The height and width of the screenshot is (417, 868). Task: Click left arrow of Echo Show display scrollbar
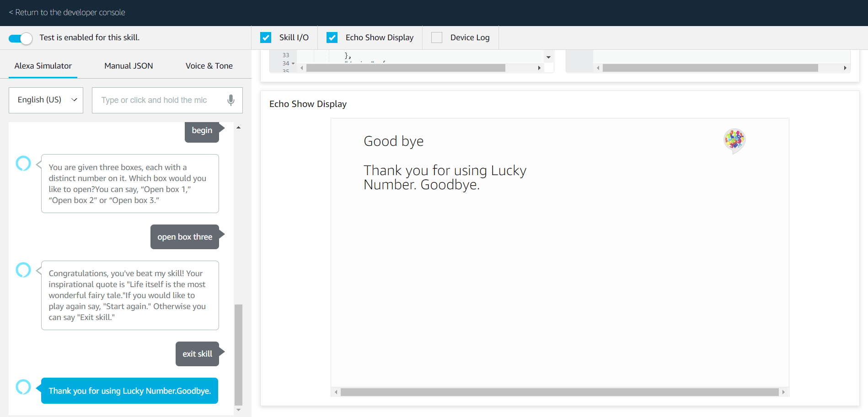point(336,392)
